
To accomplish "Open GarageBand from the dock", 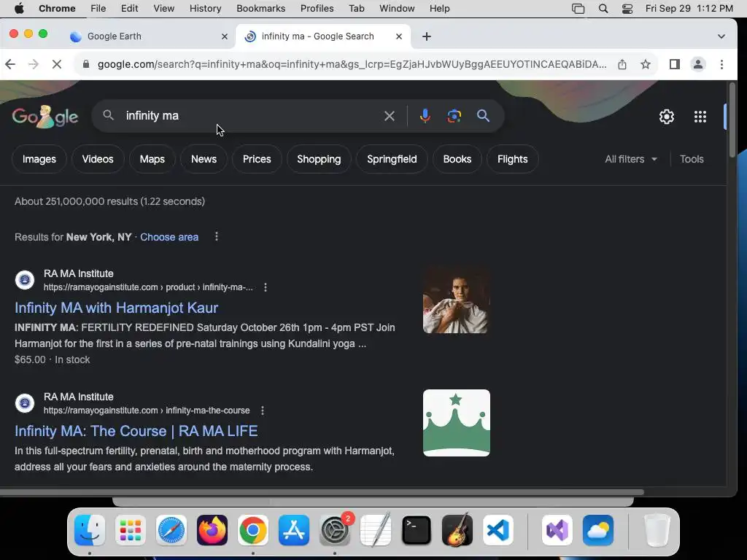I will [457, 530].
